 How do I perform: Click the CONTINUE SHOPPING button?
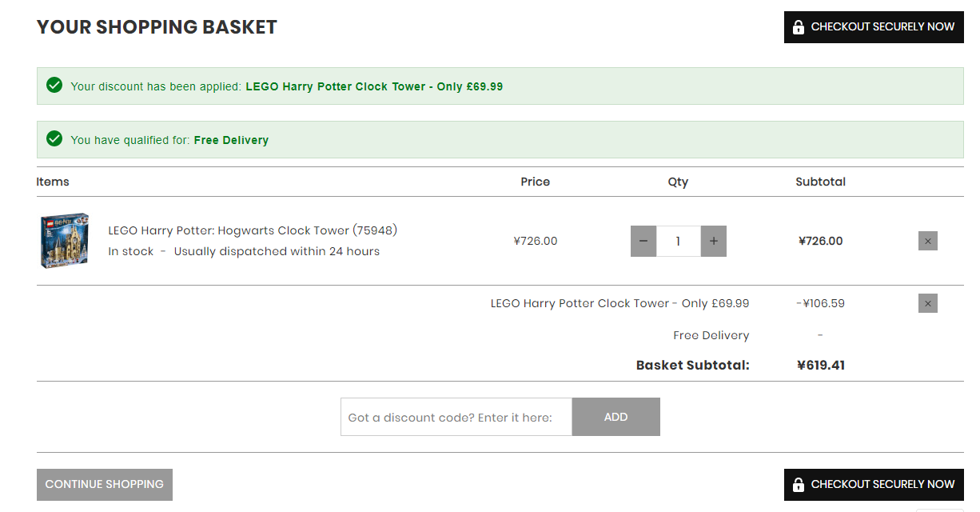(105, 485)
